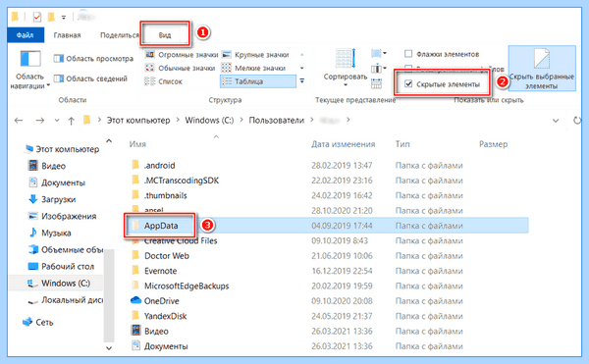
Task: Select Windows (C:) in navigation pane
Action: (x=59, y=283)
